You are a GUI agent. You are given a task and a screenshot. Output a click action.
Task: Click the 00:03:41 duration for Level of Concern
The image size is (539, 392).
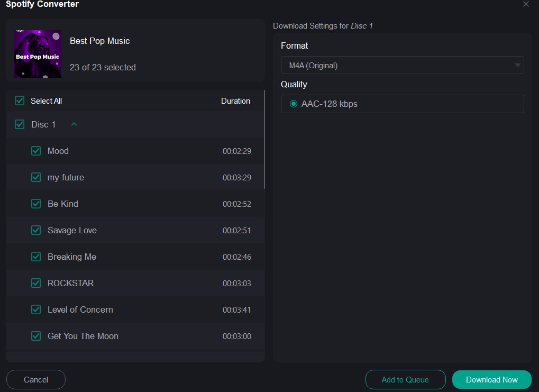point(237,310)
